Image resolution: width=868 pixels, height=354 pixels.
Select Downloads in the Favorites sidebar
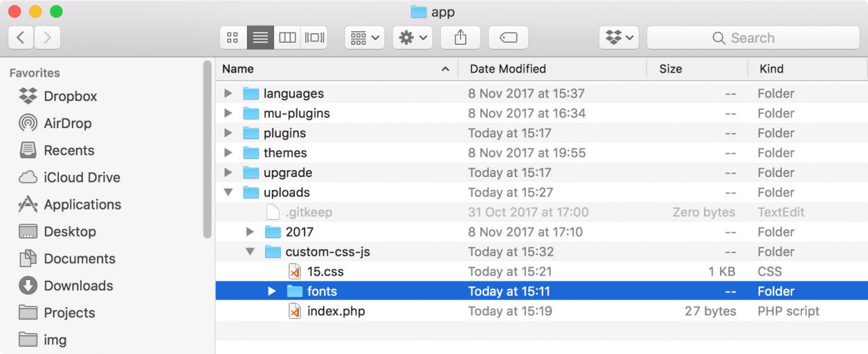[x=78, y=286]
